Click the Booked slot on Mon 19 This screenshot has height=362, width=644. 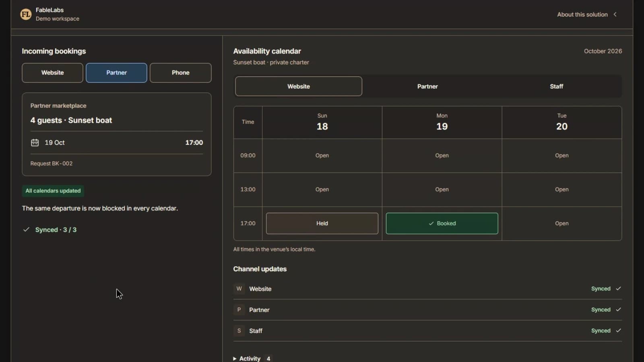442,223
